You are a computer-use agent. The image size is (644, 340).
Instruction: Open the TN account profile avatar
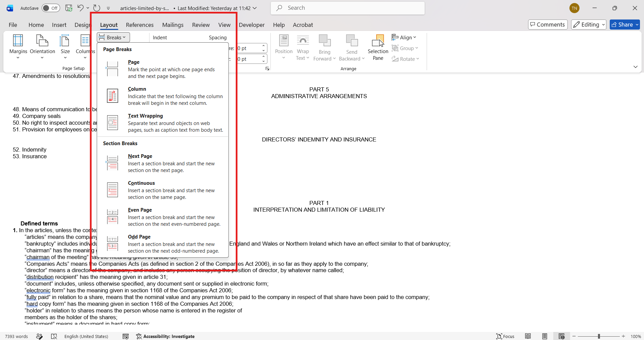[574, 8]
